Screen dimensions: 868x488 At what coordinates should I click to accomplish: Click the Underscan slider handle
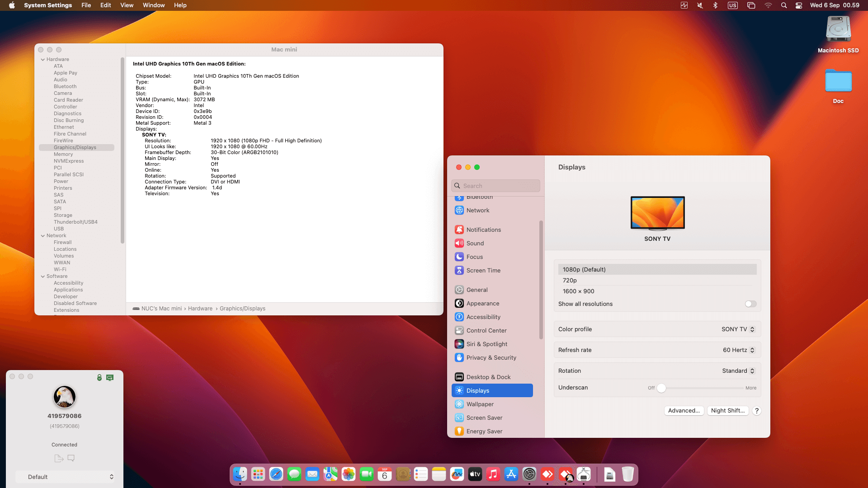tap(661, 388)
